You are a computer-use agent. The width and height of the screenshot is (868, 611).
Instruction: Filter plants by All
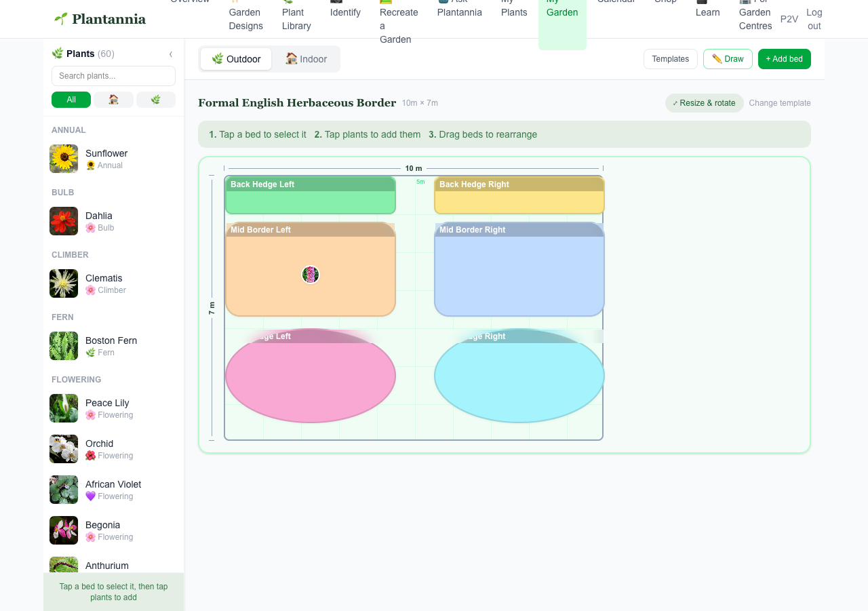(71, 100)
